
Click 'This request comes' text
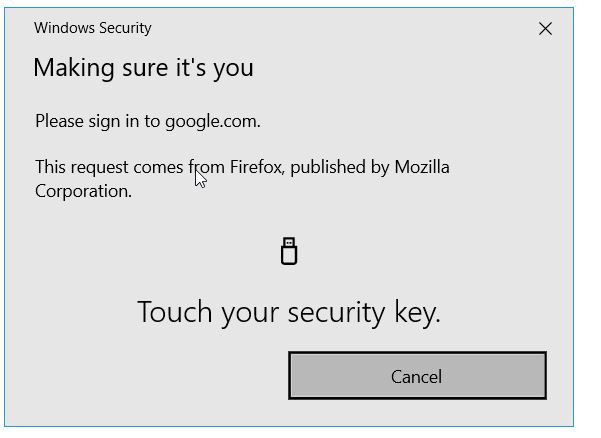tap(109, 167)
